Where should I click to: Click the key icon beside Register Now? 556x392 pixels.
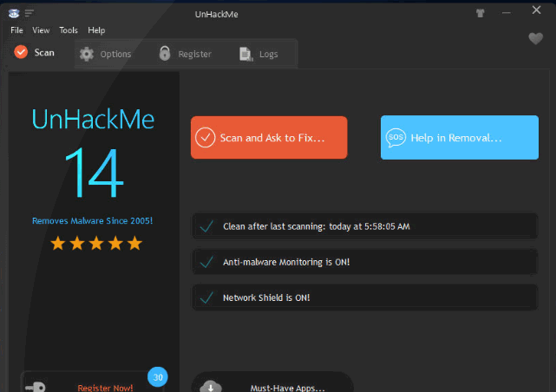click(35, 387)
